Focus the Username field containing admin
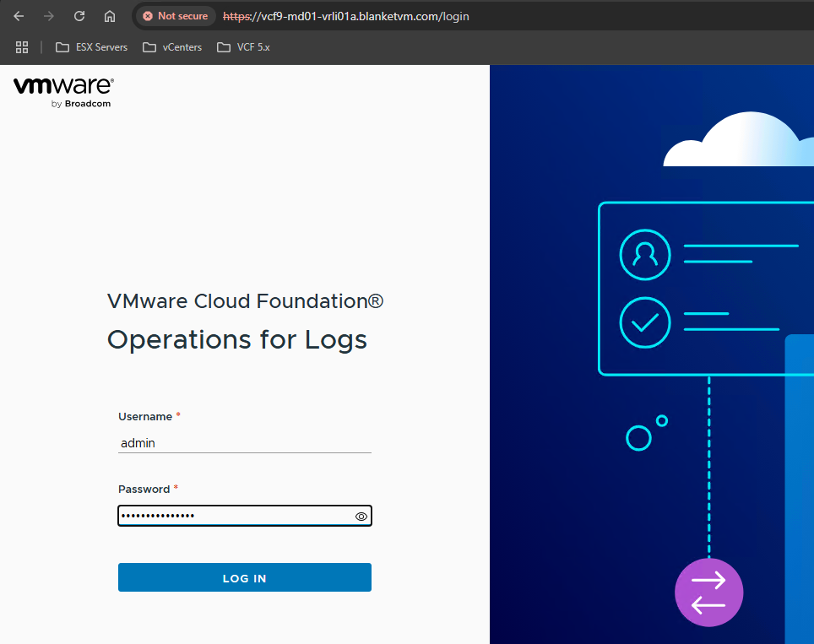This screenshot has height=644, width=814. 244,443
